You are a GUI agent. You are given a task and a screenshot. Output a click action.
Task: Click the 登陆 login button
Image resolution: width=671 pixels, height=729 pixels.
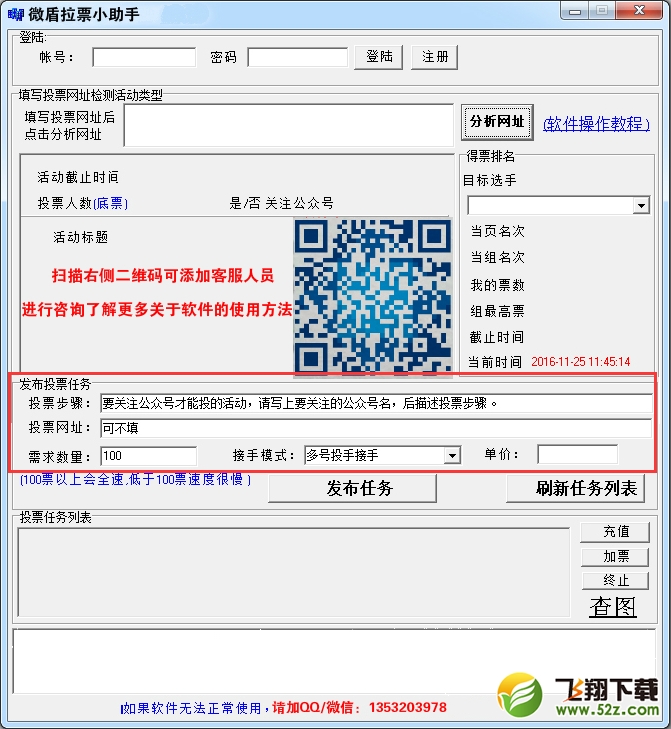coord(379,58)
